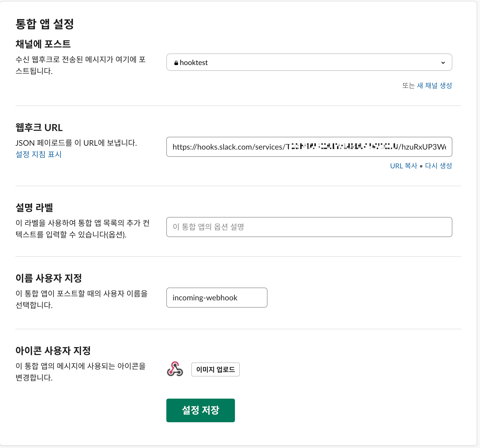Click the 이름 사용자 지정 heading
This screenshot has height=448, width=480.
click(x=49, y=278)
